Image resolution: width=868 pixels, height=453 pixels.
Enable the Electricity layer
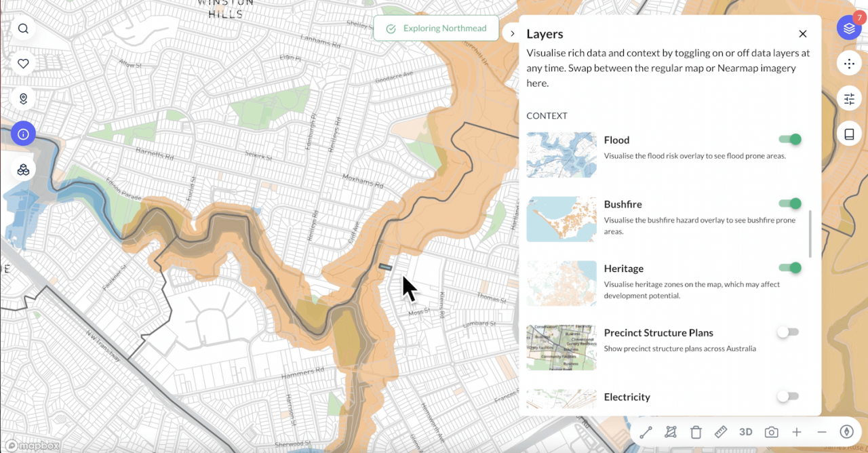[x=787, y=397]
